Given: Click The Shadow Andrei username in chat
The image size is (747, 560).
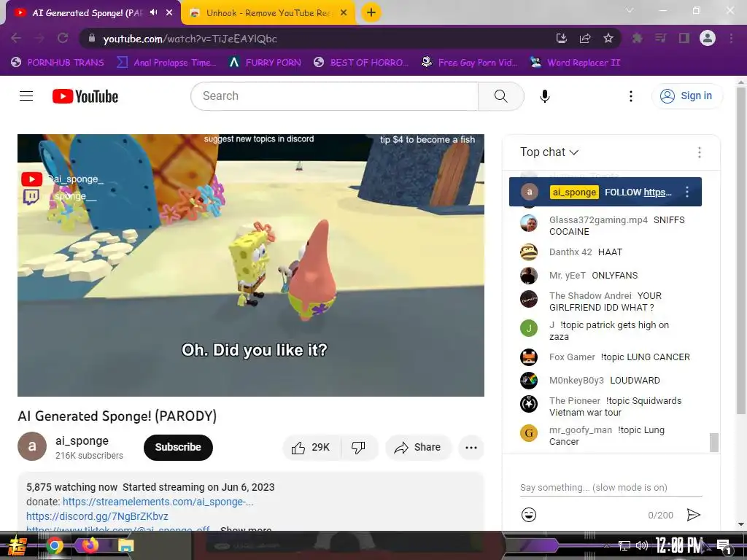Looking at the screenshot, I should click(x=590, y=296).
